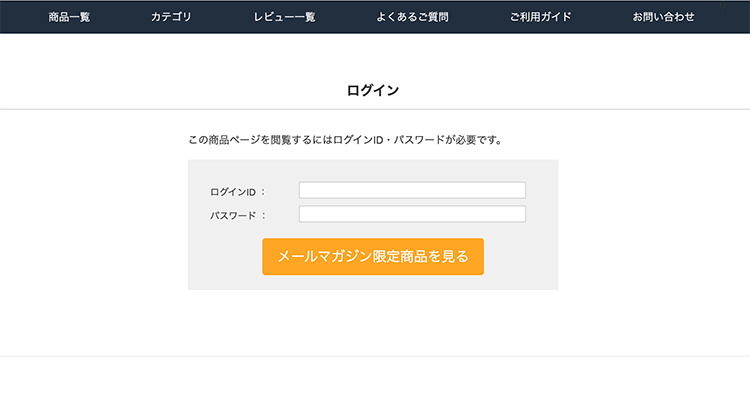
Task: Click the ログイン page heading
Action: tap(373, 90)
